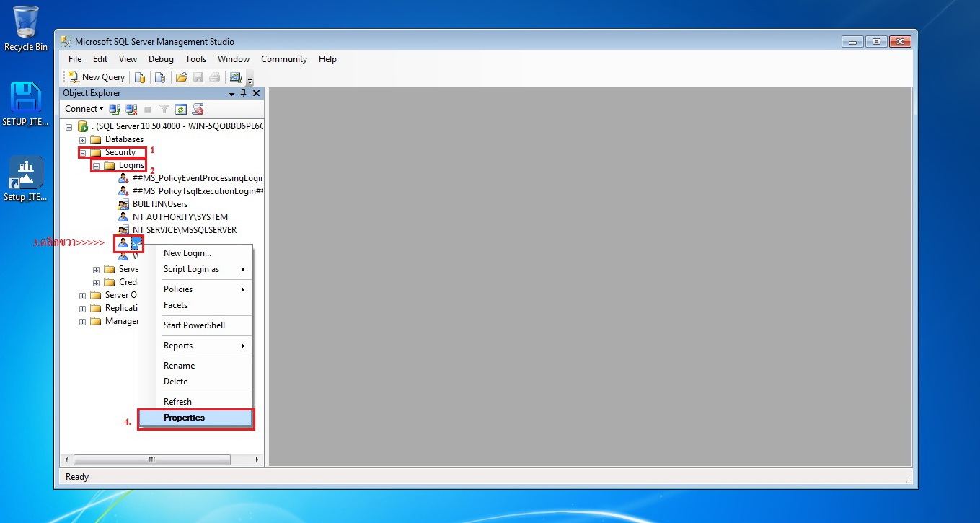Click the BUILTIN\Users group icon
This screenshot has height=523, width=980.
[123, 204]
